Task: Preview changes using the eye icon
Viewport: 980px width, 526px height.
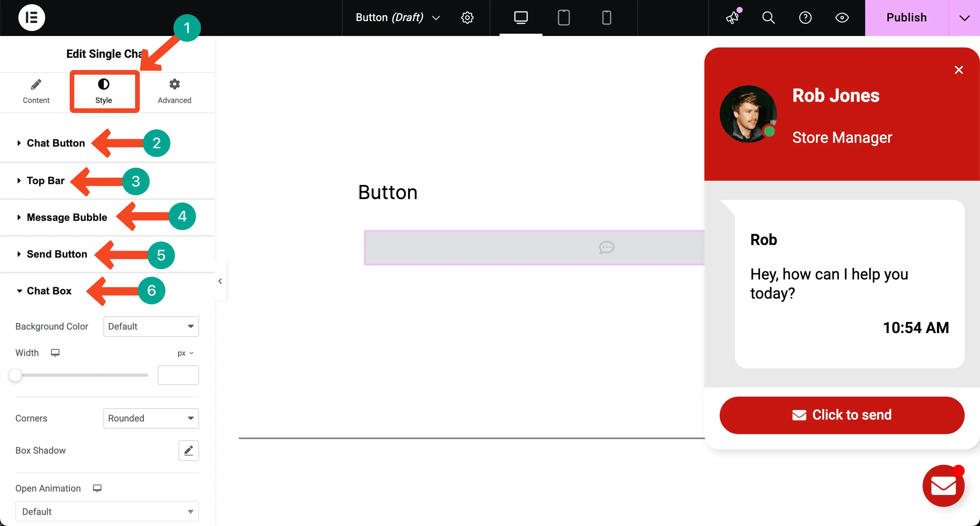Action: pos(842,18)
